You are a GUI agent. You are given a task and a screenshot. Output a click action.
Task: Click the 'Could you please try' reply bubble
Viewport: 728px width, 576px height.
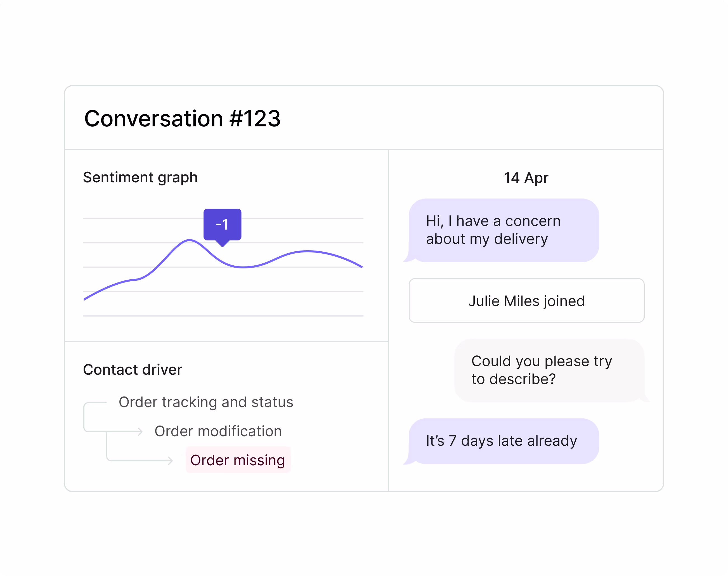[551, 370]
